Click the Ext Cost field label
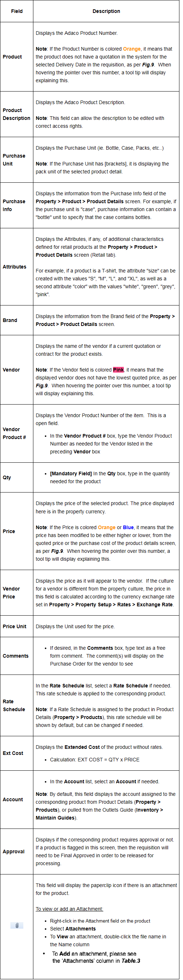Image resolution: width=183 pixels, height=980 pixels. click(x=13, y=753)
